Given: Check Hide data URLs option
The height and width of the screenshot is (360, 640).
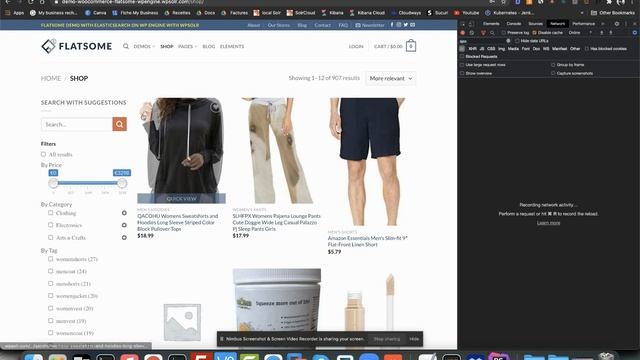Looking at the screenshot, I should pyautogui.click(x=517, y=41).
